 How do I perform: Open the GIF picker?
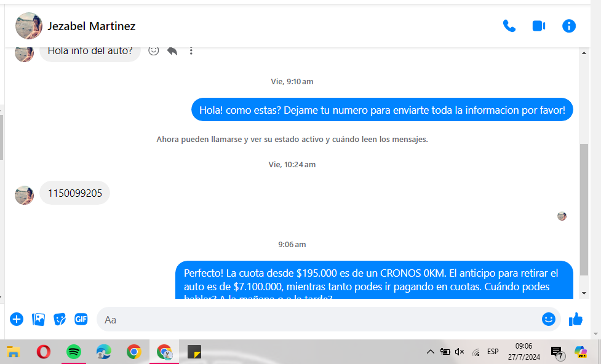pos(81,319)
